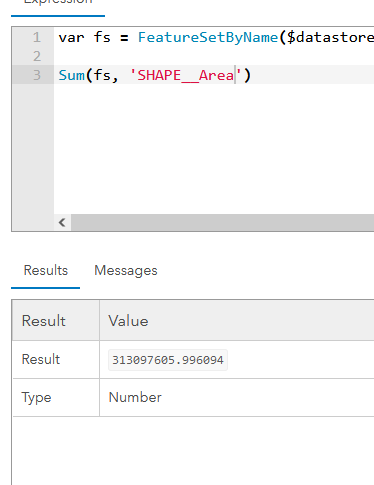The image size is (374, 485).
Task: Click the $datastore variable in line 1
Action: pyautogui.click(x=330, y=37)
